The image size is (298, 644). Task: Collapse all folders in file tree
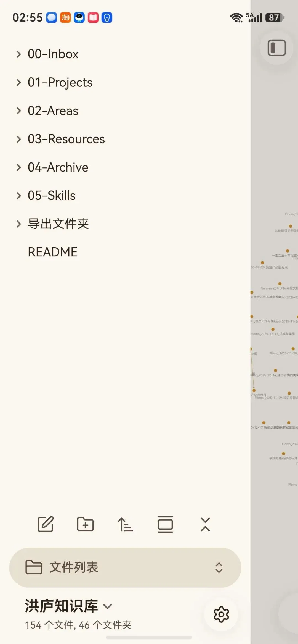205,524
